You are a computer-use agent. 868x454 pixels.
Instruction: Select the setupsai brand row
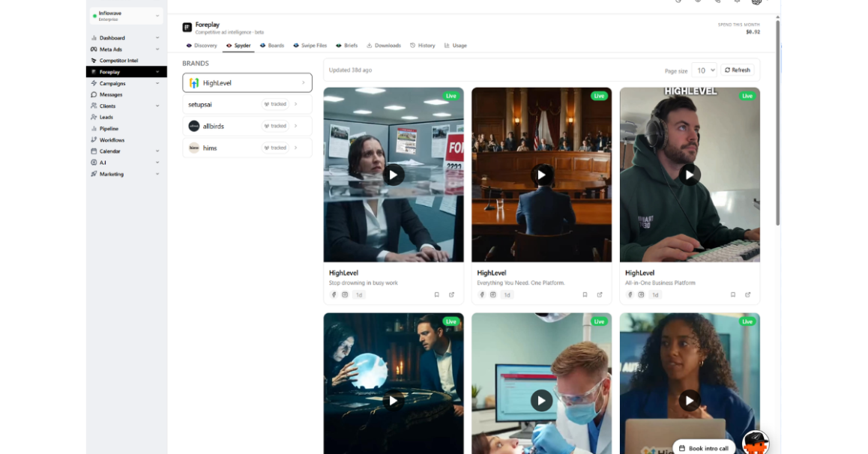pyautogui.click(x=247, y=104)
